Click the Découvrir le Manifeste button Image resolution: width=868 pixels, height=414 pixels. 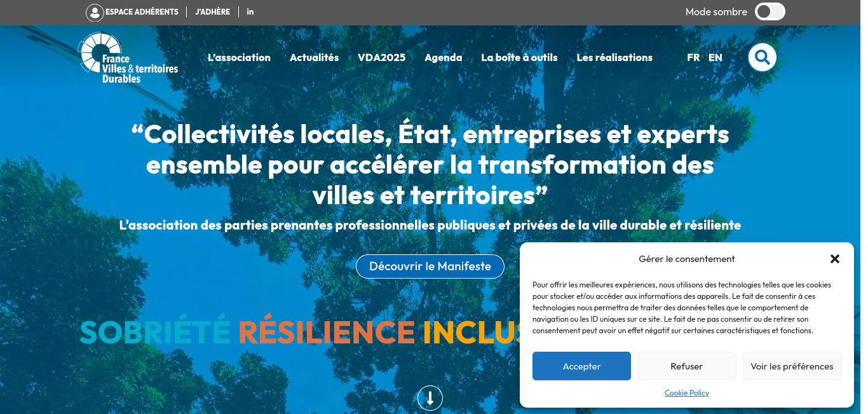coord(430,266)
